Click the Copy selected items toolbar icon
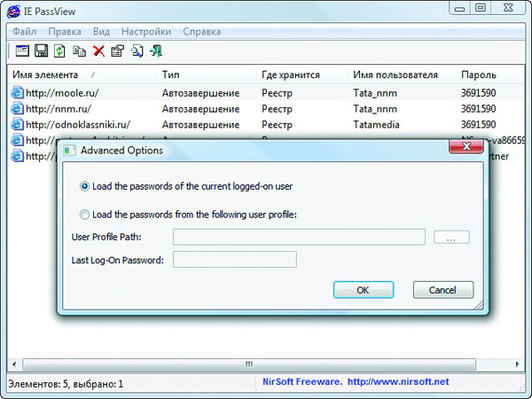The height and width of the screenshot is (399, 532). pyautogui.click(x=79, y=51)
